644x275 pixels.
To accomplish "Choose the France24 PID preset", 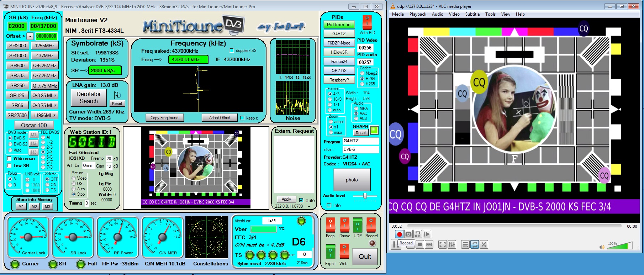I will [x=339, y=62].
